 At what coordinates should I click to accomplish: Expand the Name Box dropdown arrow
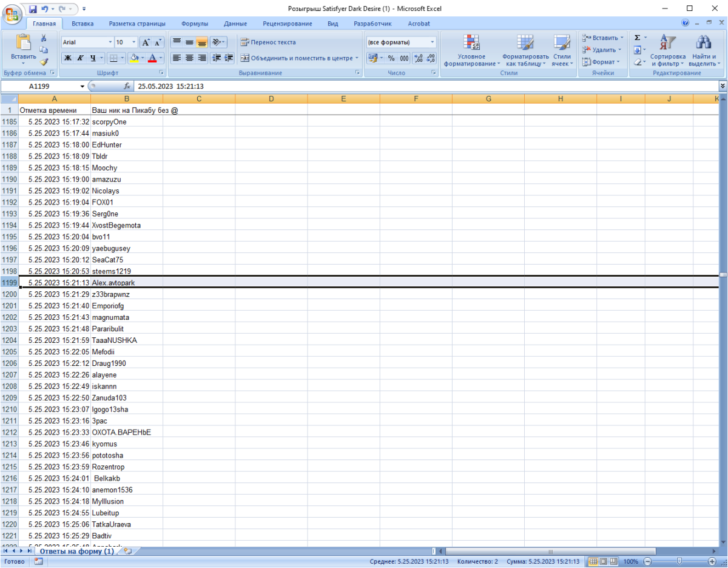(x=83, y=86)
